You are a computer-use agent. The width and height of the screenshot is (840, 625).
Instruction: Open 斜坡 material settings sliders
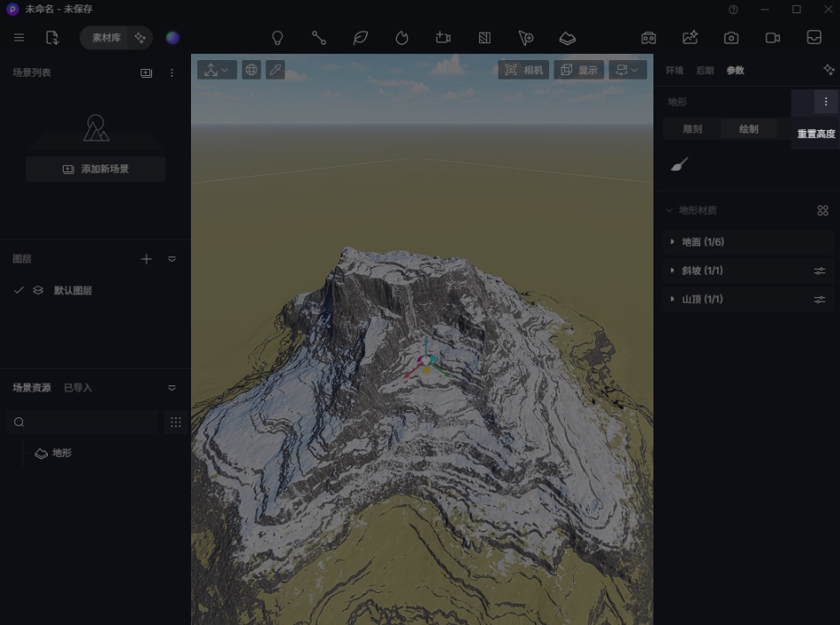tap(820, 271)
